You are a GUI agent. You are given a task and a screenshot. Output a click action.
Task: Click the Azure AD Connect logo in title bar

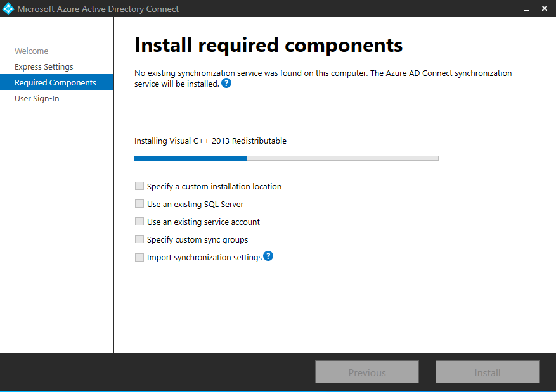pos(8,9)
